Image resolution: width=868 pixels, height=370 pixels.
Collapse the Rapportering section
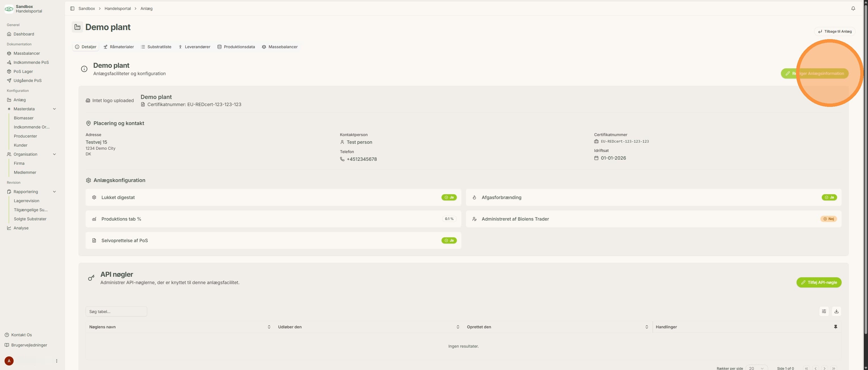point(54,192)
